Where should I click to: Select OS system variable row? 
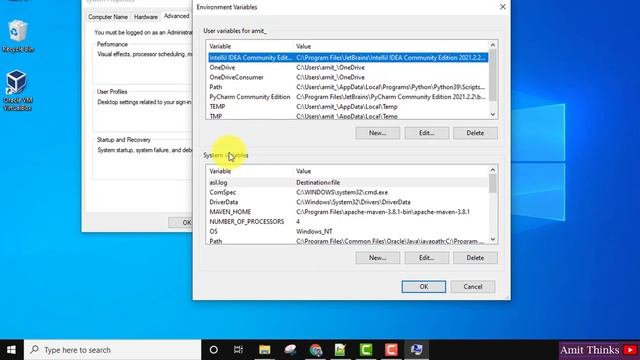(348, 231)
